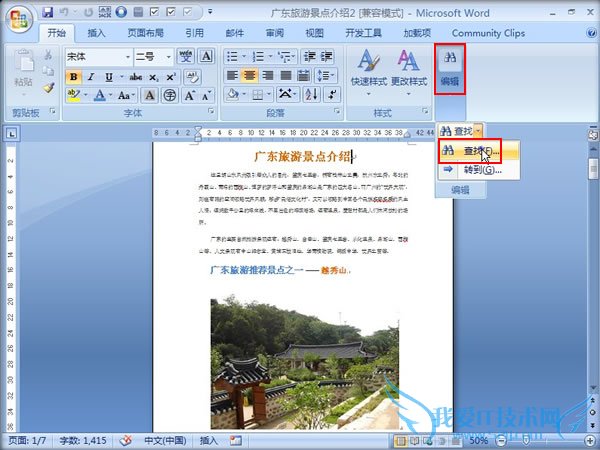Click the Align Text Left icon
Viewport: 600px width, 450px height.
click(x=232, y=75)
